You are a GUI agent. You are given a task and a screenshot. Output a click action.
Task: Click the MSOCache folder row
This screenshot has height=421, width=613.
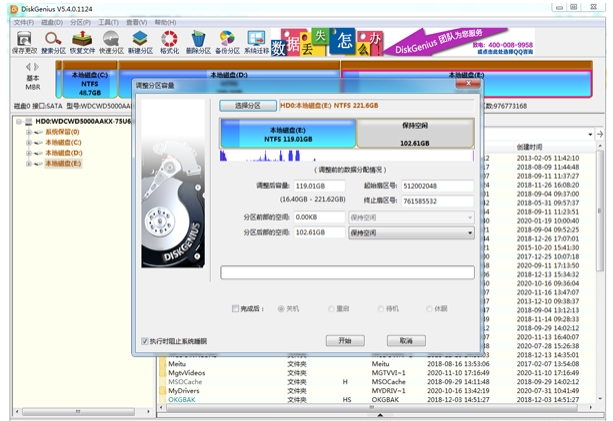coord(378,382)
